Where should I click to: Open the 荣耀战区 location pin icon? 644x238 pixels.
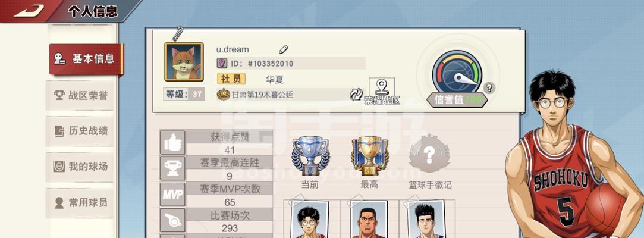[382, 87]
